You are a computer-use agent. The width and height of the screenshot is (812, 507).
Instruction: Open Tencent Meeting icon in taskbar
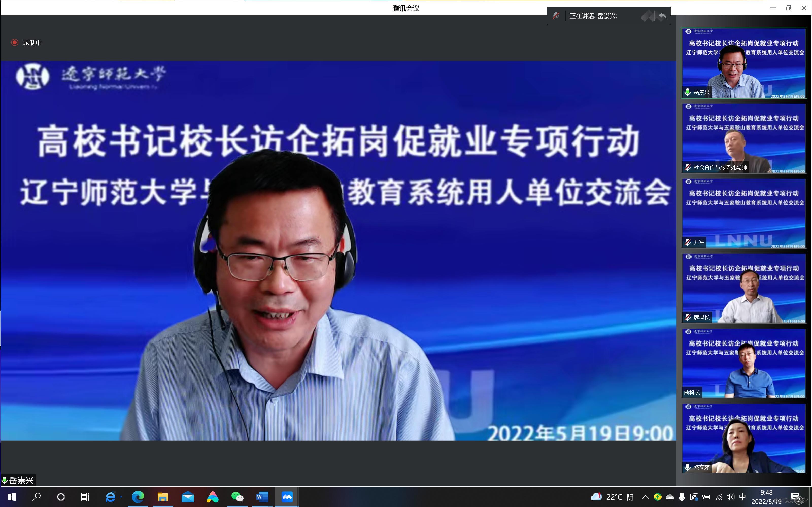(287, 497)
